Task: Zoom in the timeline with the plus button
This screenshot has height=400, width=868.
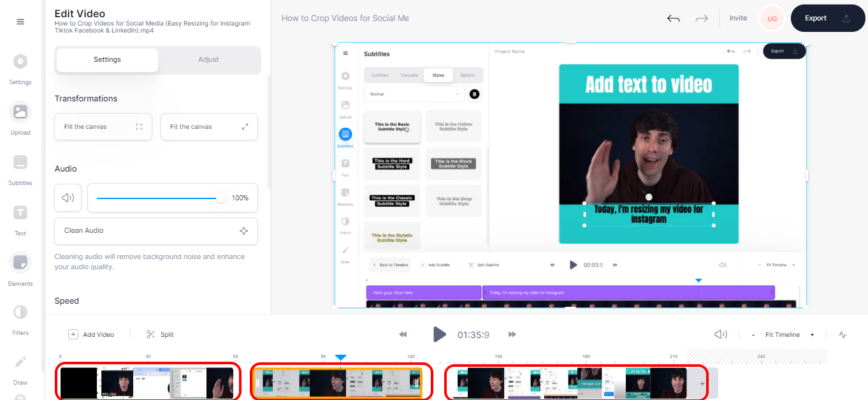Action: click(x=812, y=335)
